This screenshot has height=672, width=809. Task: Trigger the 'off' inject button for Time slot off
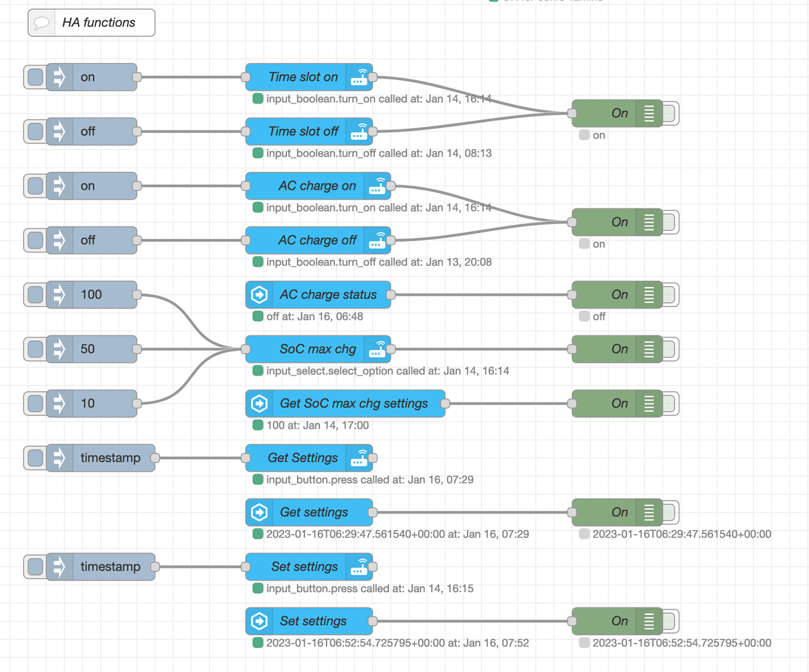coord(36,131)
